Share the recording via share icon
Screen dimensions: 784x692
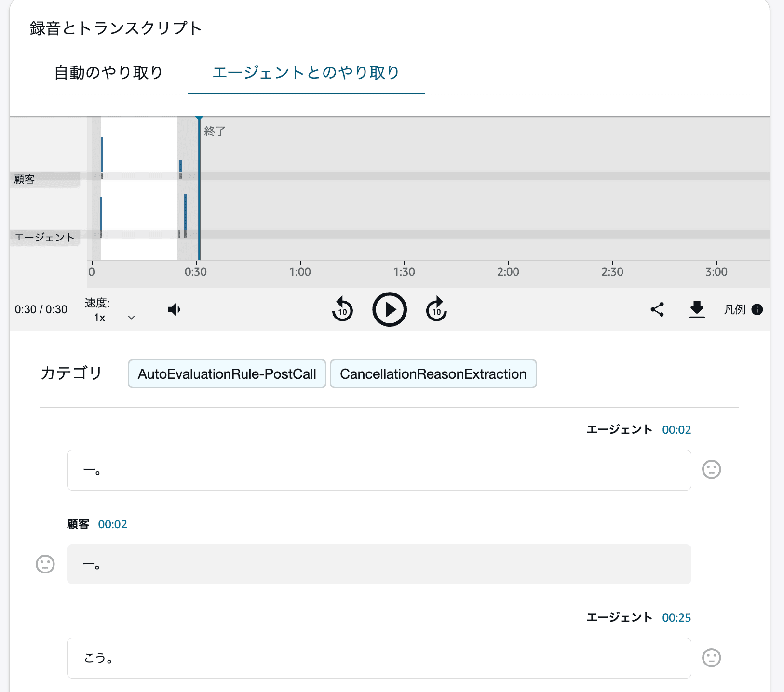point(657,309)
